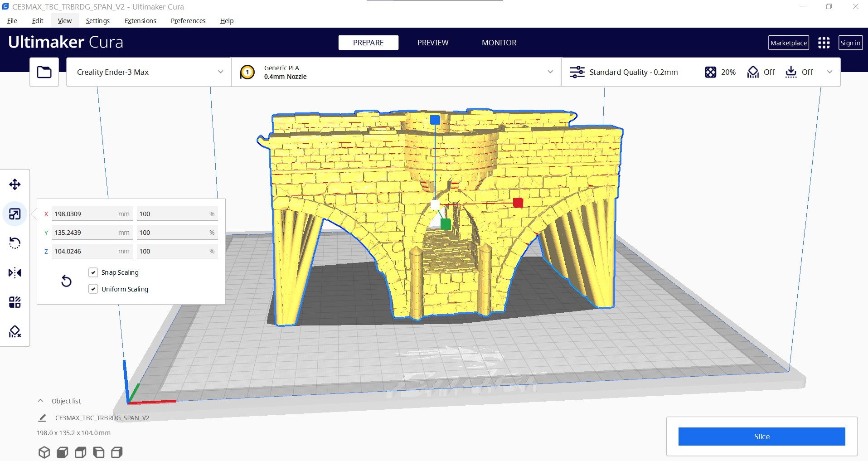Click the Z scale percent field

point(177,251)
